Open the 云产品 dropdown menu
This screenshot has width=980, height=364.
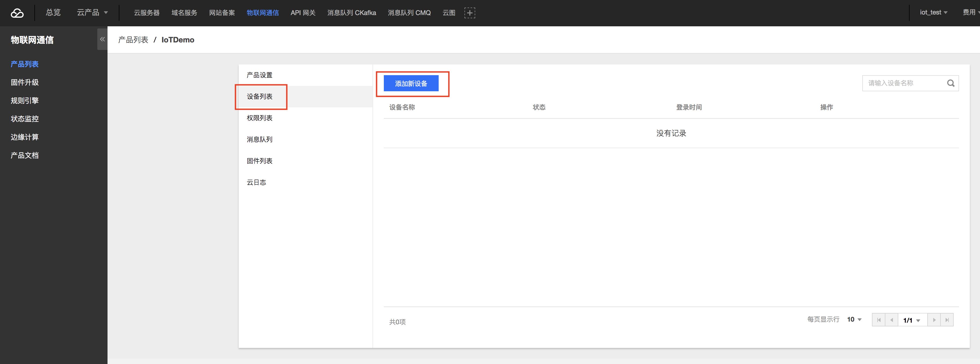point(92,13)
